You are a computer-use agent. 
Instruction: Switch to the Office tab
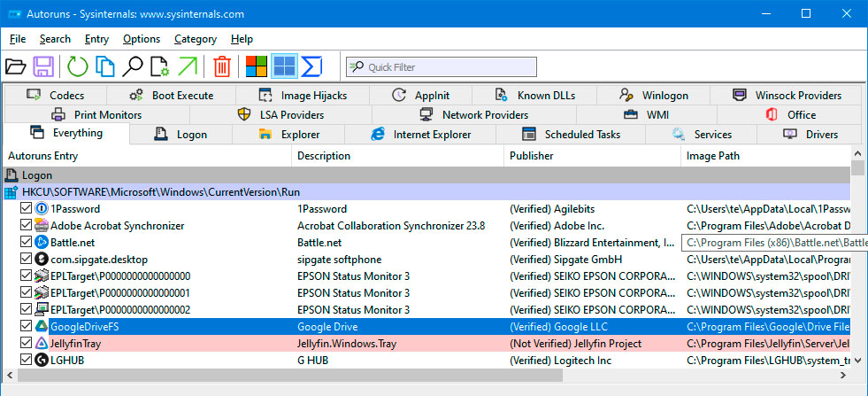pyautogui.click(x=790, y=115)
